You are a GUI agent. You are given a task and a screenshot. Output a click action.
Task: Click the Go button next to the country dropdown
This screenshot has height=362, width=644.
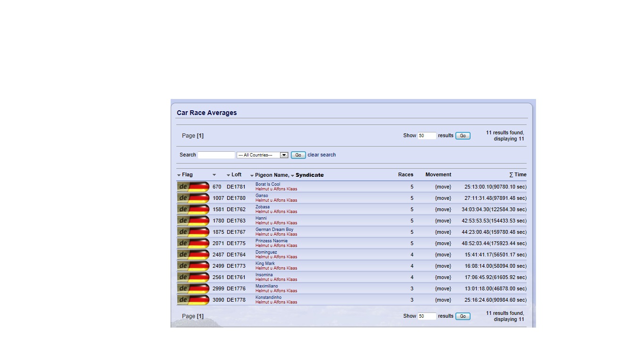pyautogui.click(x=298, y=155)
